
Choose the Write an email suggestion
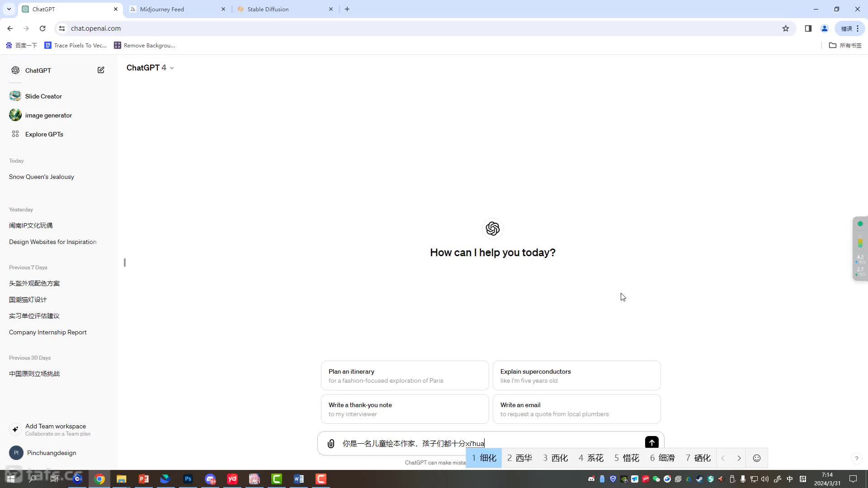[x=576, y=409]
